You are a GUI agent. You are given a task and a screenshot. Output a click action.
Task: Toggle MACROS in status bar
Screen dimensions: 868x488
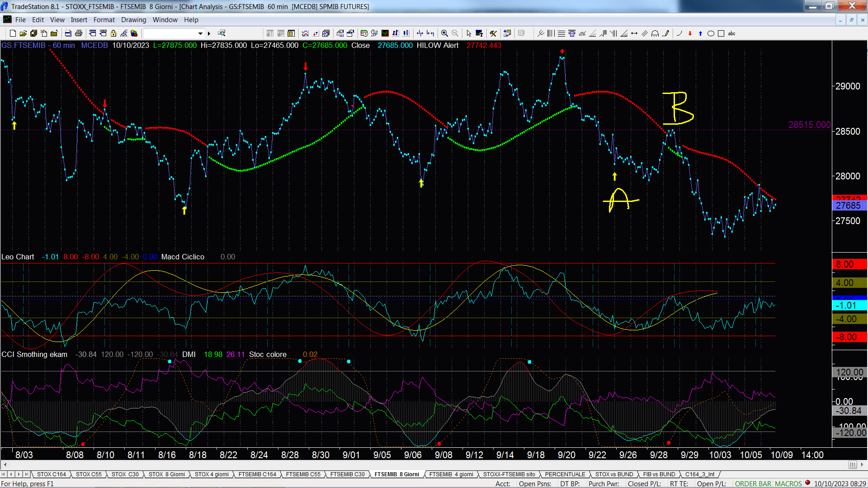pos(788,484)
